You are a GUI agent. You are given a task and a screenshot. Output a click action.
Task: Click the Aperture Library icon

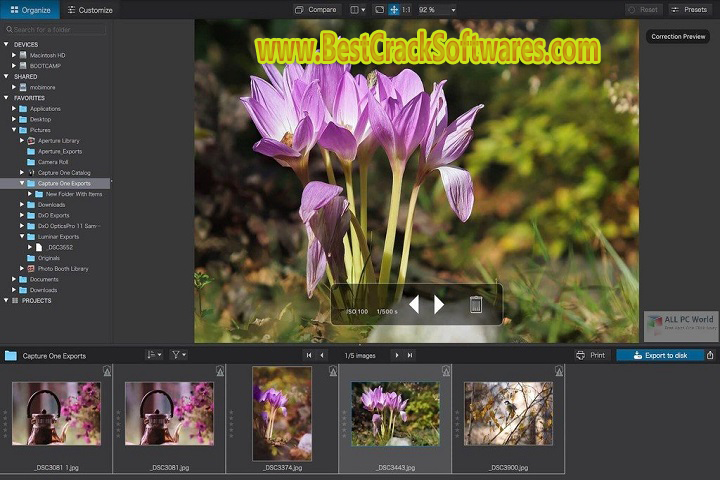pos(31,141)
